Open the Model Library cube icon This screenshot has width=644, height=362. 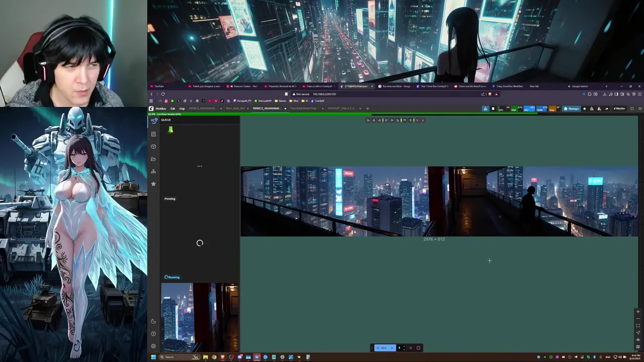[x=153, y=146]
